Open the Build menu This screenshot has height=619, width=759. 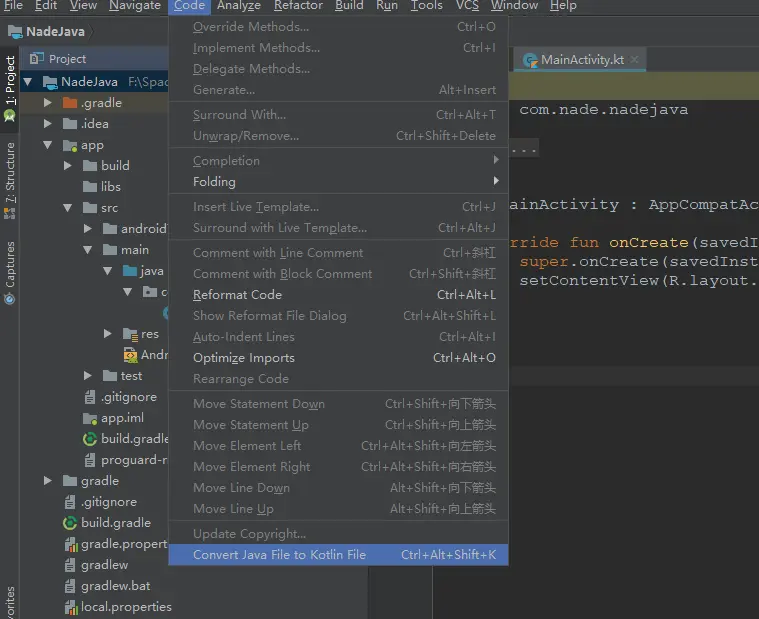pos(349,6)
